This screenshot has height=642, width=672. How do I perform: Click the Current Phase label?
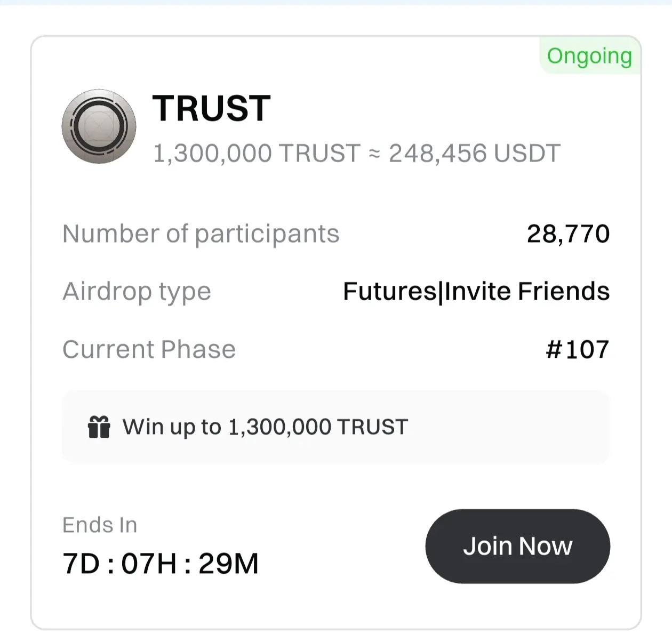tap(149, 350)
